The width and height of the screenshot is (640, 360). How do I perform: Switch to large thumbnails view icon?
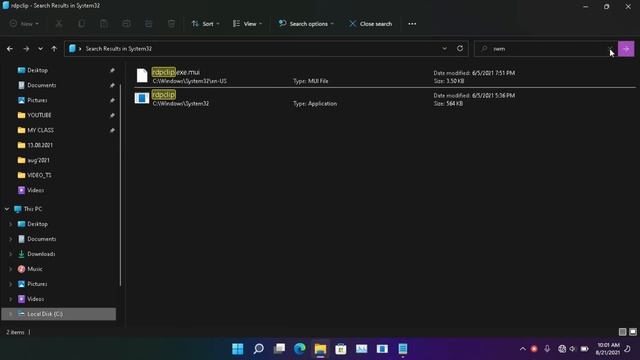point(633,332)
